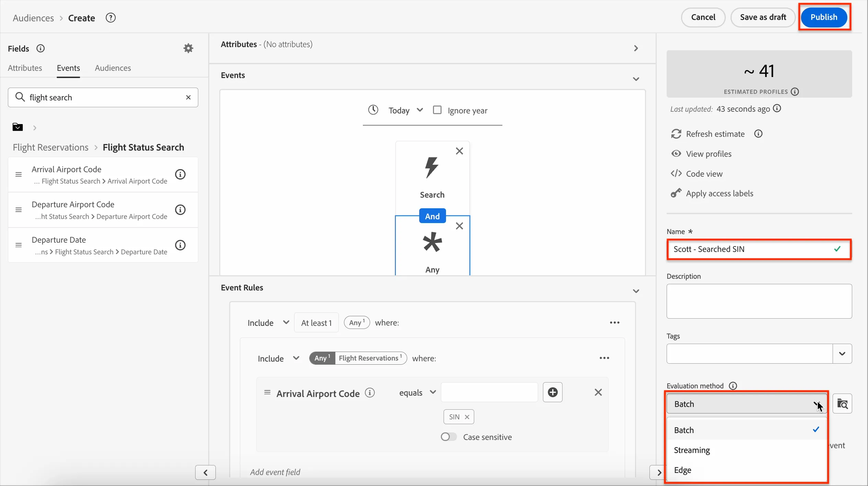Click into the Description text area
868x486 pixels.
point(759,301)
